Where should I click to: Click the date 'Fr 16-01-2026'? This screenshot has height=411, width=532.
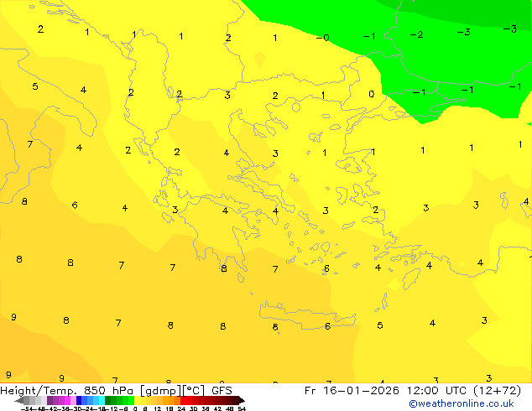[352, 390]
